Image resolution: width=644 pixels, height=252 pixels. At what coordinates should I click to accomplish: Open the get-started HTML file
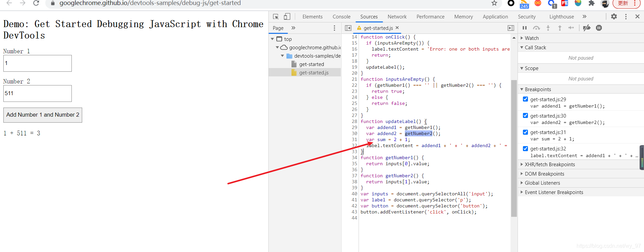(311, 64)
